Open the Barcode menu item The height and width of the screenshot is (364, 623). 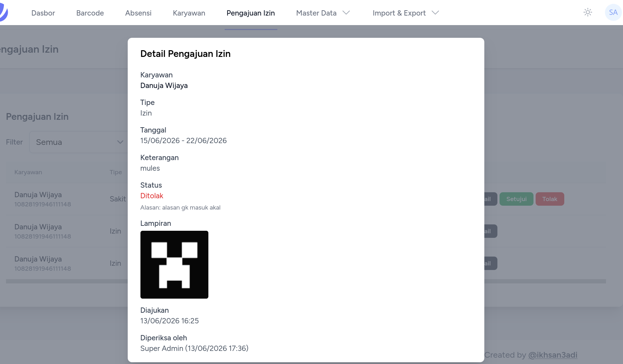(x=90, y=13)
